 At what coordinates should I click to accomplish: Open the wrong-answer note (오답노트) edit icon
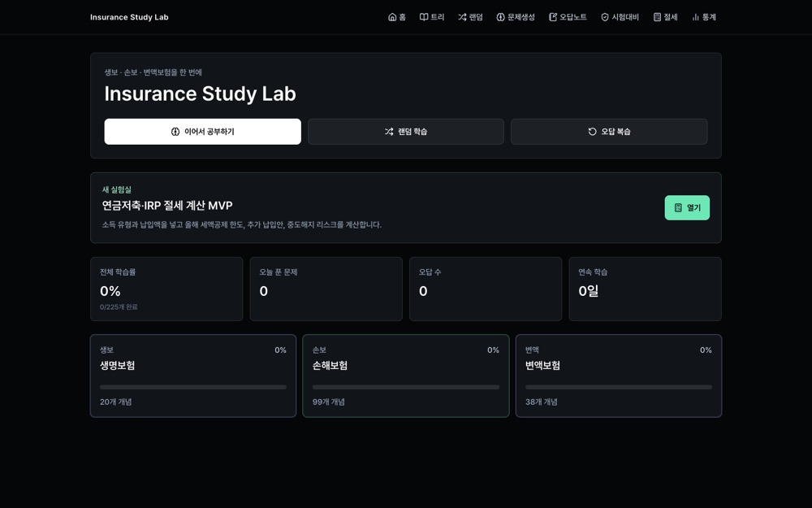(x=552, y=17)
